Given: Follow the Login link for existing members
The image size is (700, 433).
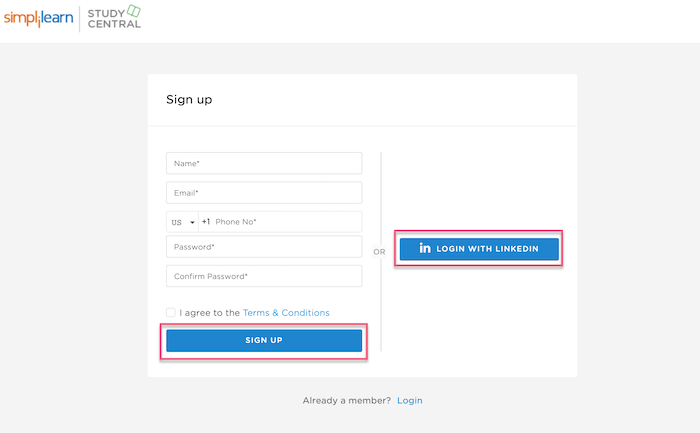Looking at the screenshot, I should tap(410, 400).
